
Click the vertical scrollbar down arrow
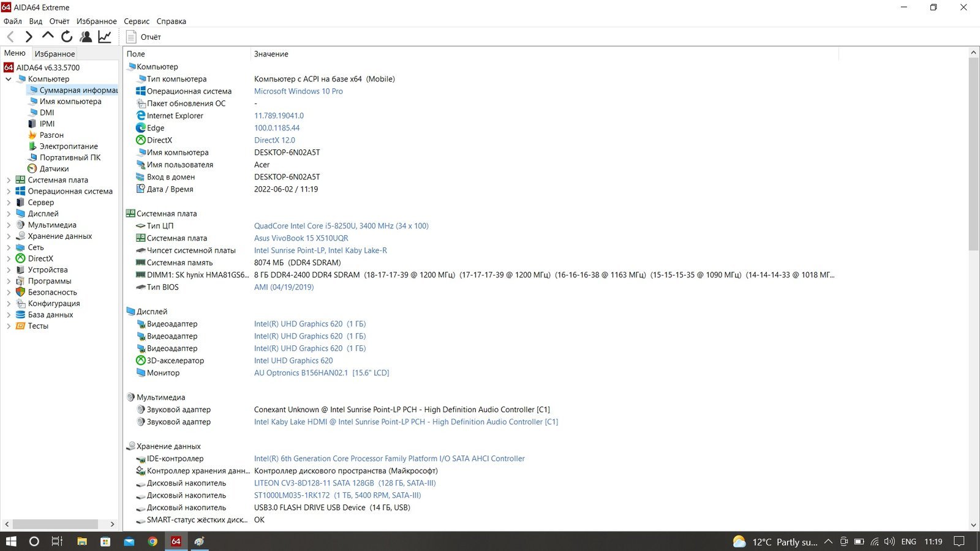pyautogui.click(x=973, y=525)
